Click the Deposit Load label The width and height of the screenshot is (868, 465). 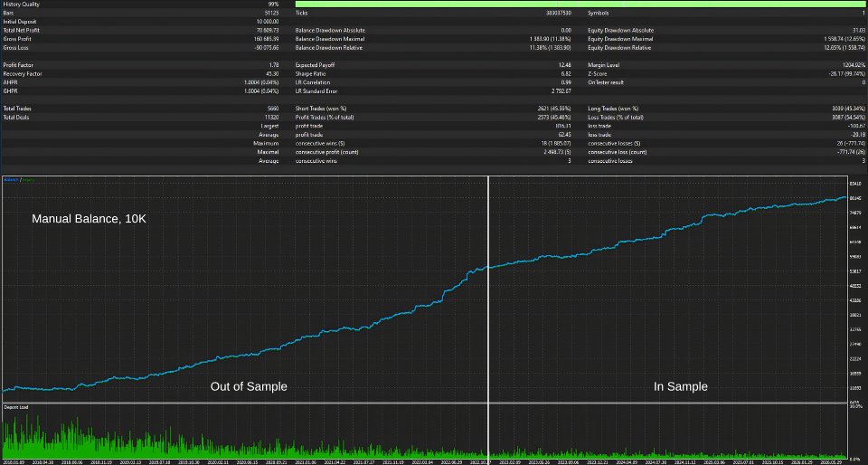16,407
